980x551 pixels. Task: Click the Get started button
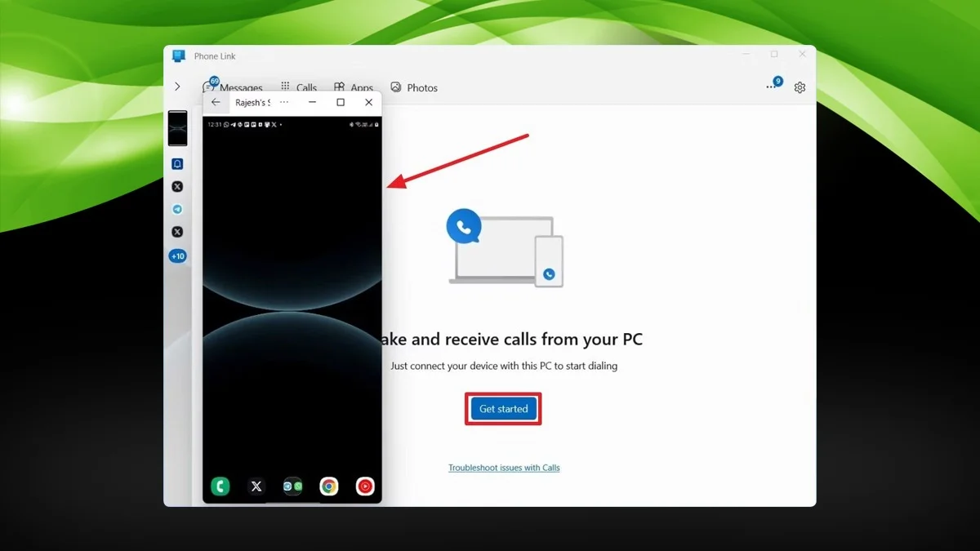502,408
